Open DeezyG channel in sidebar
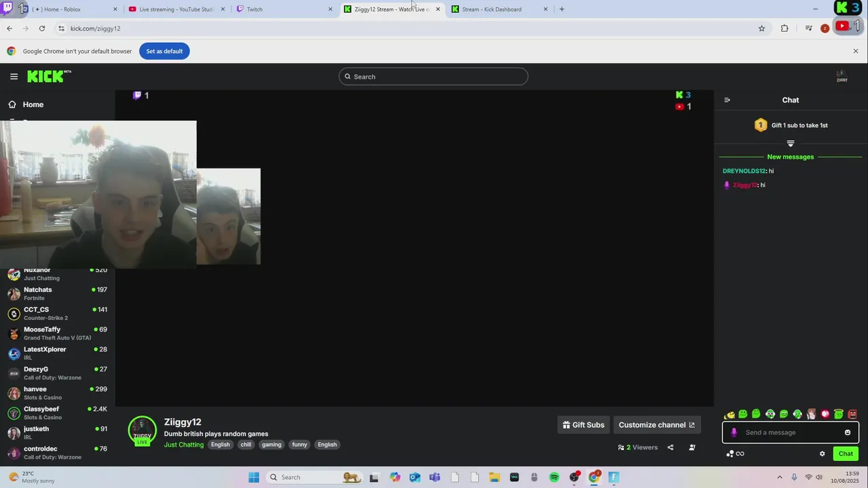Image resolution: width=868 pixels, height=488 pixels. tap(58, 373)
